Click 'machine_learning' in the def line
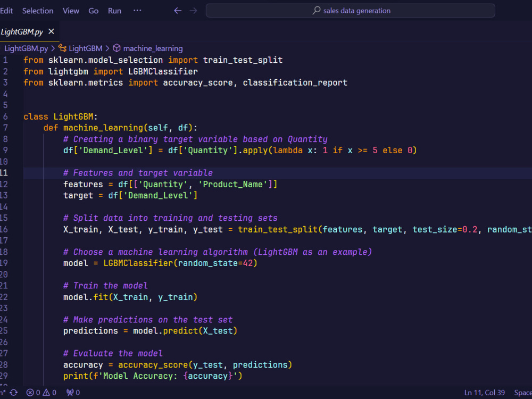 point(103,128)
